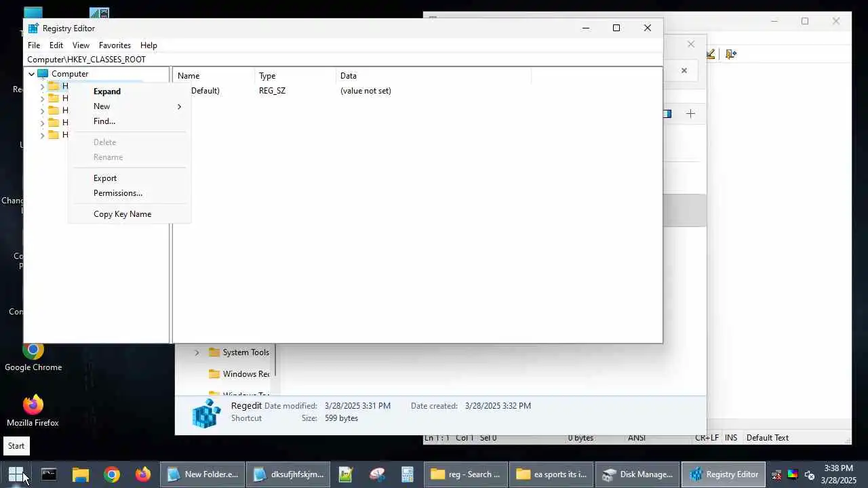Image resolution: width=868 pixels, height=488 pixels.
Task: Switch to the 'ea sports its i...' taskbar window
Action: click(x=552, y=474)
